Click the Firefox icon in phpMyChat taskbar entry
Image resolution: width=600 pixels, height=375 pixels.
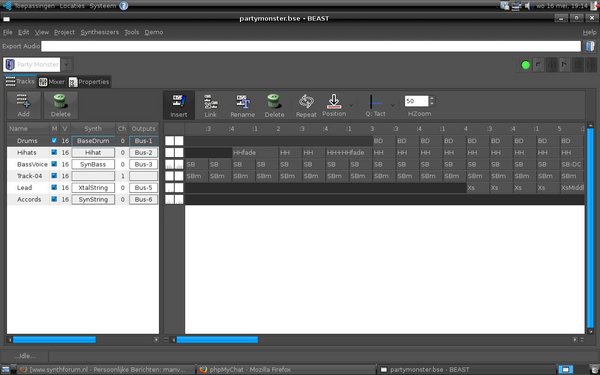coord(204,370)
